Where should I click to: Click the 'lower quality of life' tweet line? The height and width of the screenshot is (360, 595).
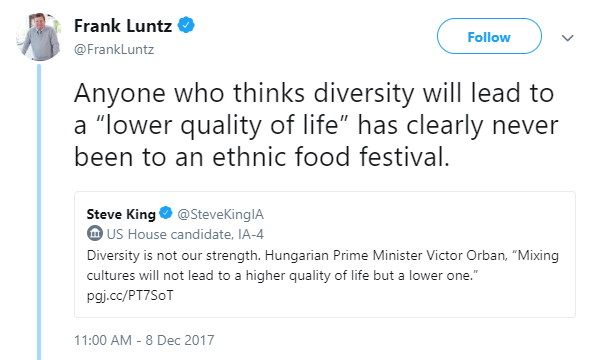coord(316,126)
